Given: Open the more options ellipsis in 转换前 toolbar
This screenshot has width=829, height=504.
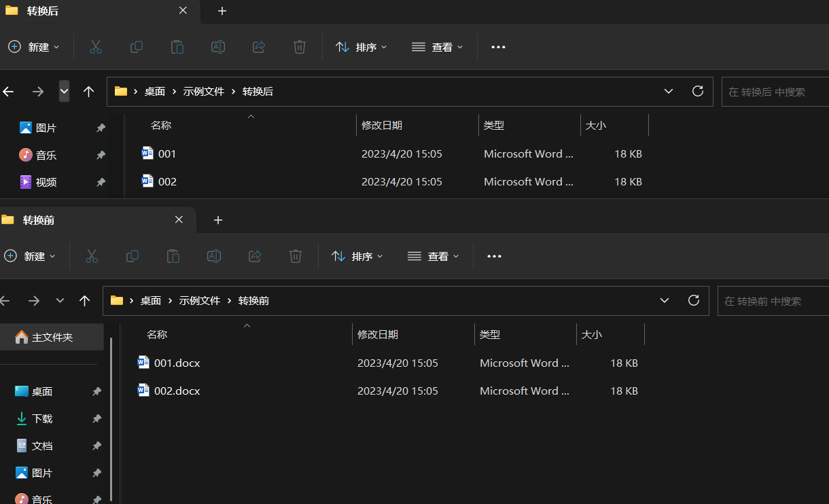Looking at the screenshot, I should click(x=495, y=256).
